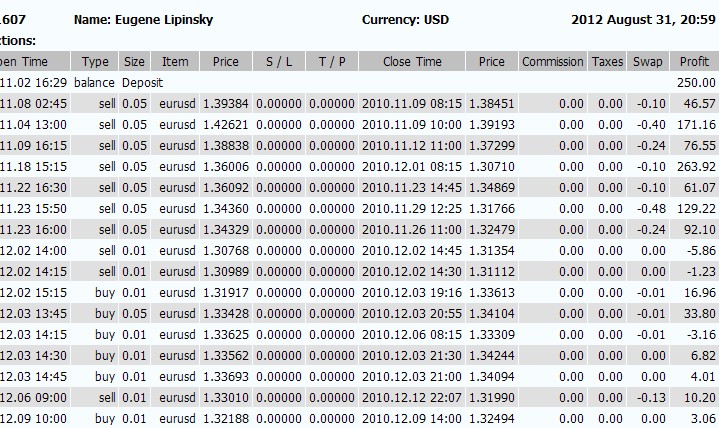Screen dimensions: 719x428
Task: Click profit value 61.07
Action: (699, 188)
